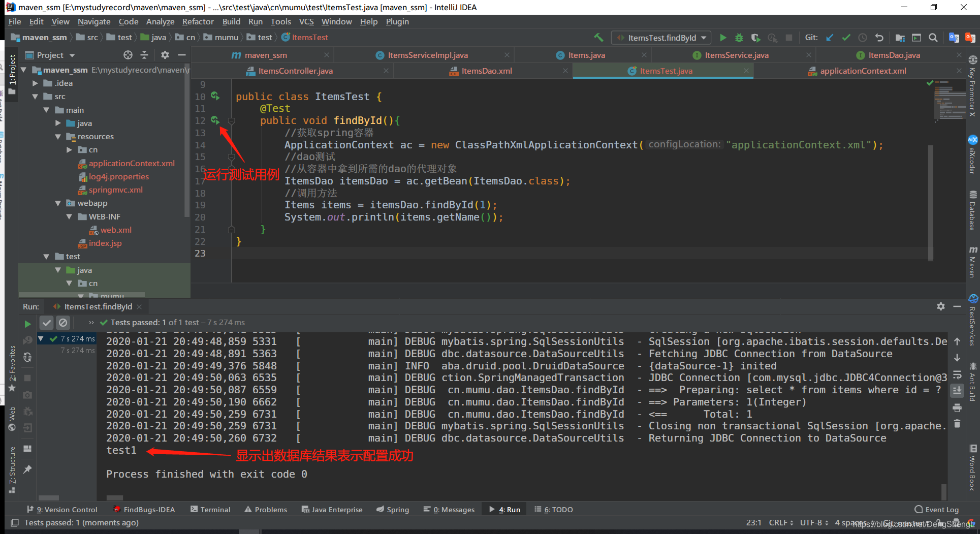
Task: Open the Terminal tool window
Action: point(210,509)
